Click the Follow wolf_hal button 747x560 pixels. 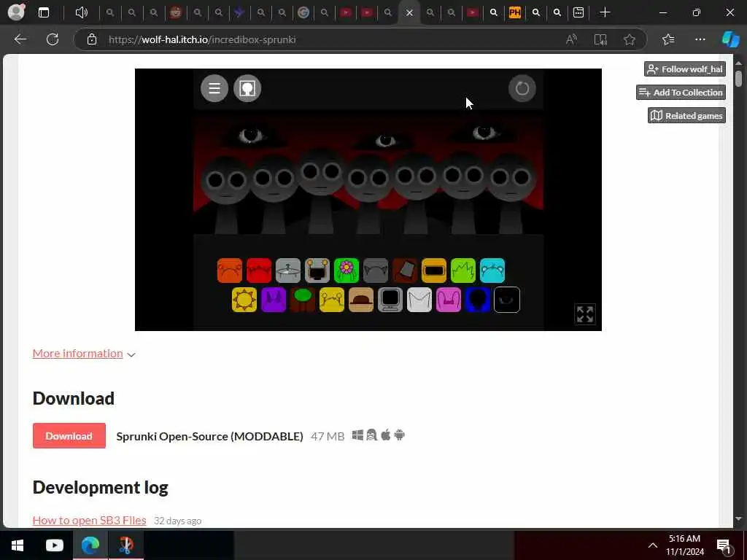[685, 69]
